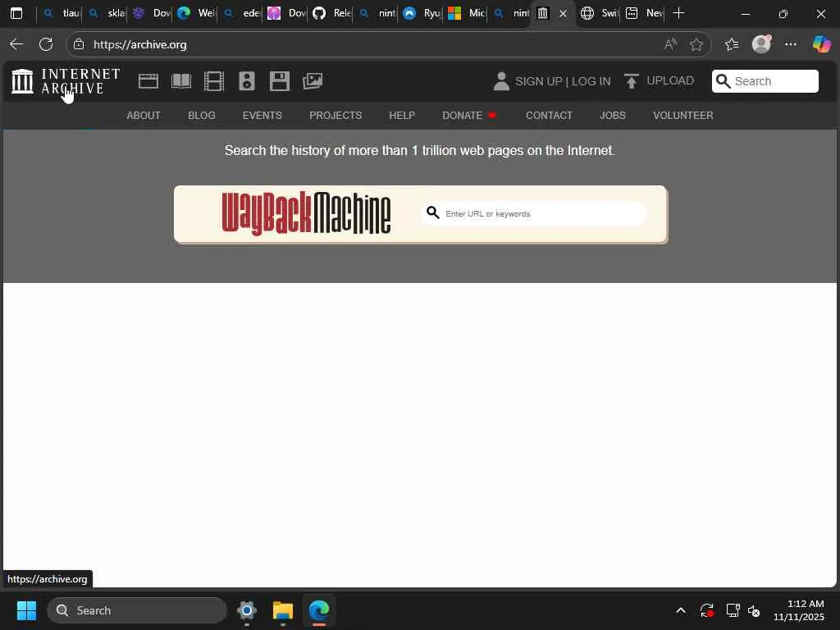Open the Images collection icon

tap(313, 81)
